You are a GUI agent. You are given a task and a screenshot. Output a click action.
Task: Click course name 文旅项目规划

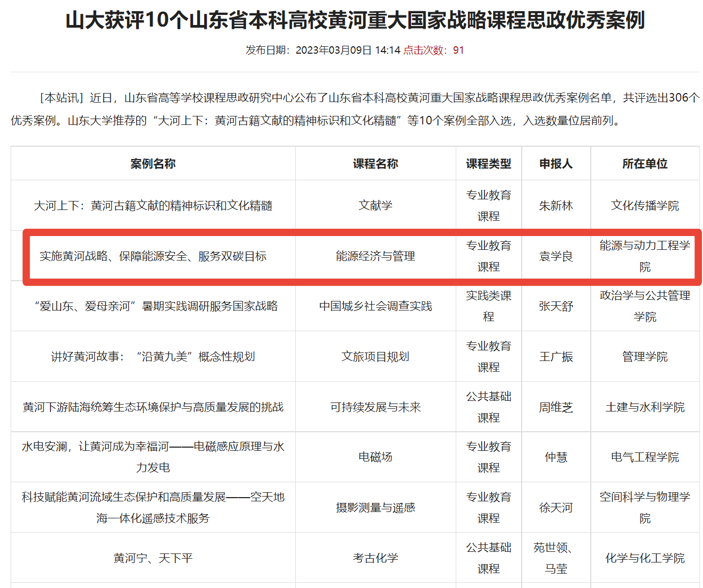[x=375, y=357]
